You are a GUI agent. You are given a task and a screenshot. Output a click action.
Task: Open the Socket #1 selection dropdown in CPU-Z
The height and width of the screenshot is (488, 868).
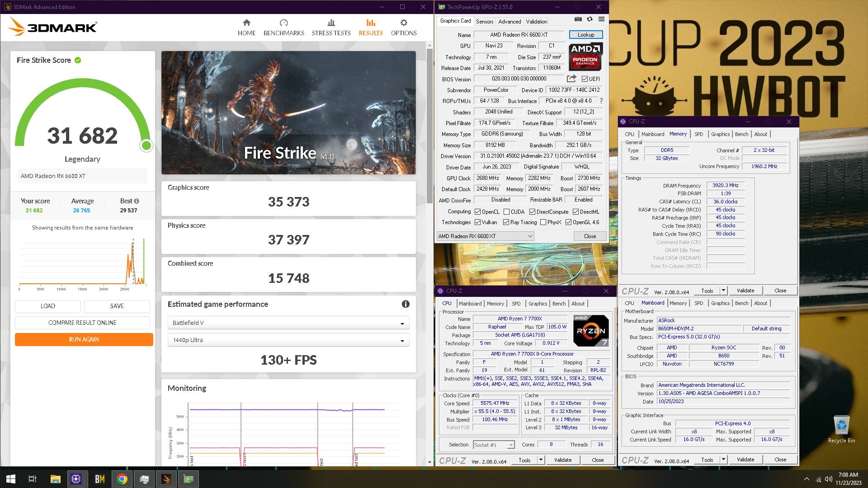[x=494, y=445]
